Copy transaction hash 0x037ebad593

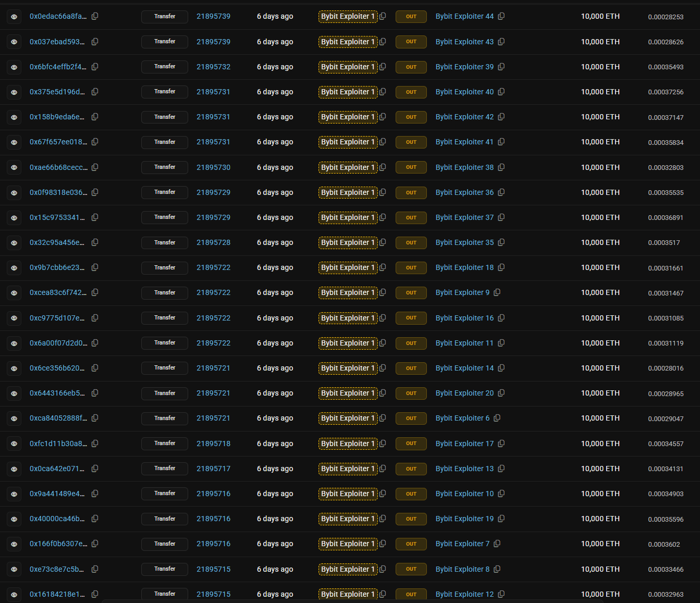coord(95,42)
